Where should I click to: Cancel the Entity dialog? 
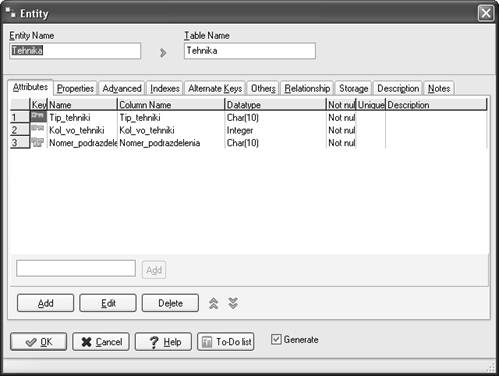click(101, 342)
